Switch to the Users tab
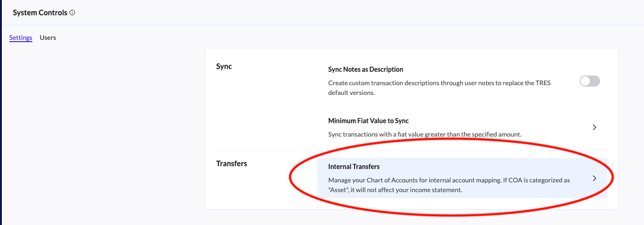644x225 pixels. coord(48,37)
